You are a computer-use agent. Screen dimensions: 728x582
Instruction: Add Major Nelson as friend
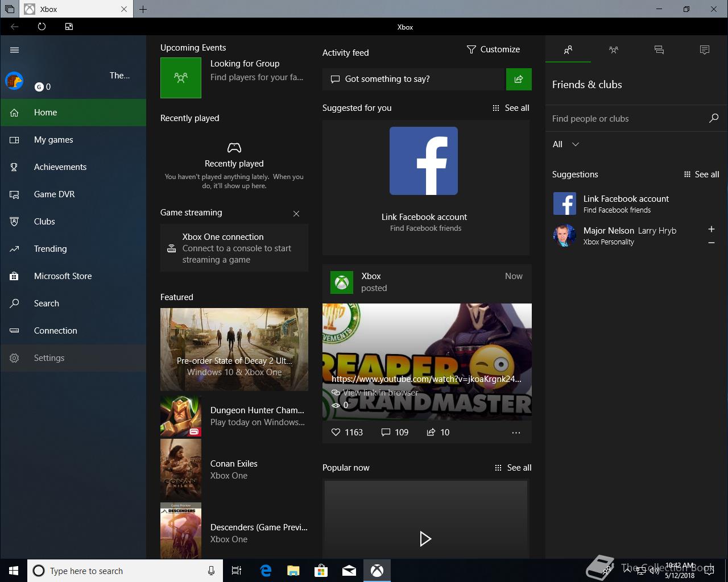(712, 229)
